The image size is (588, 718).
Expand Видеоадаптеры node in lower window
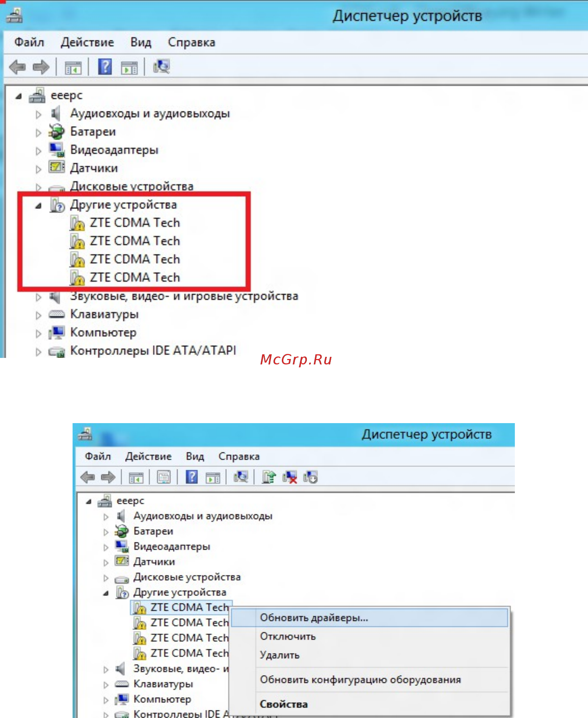coord(106,547)
